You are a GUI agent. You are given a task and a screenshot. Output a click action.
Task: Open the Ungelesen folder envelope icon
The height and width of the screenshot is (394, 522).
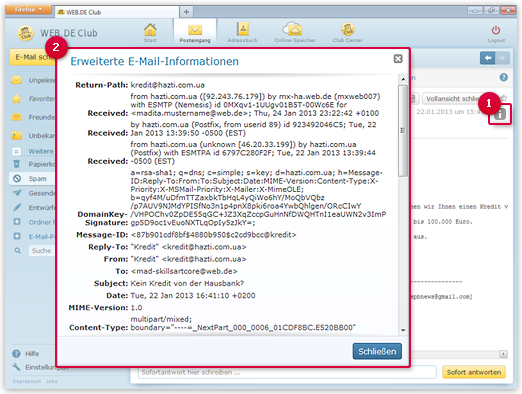pyautogui.click(x=17, y=80)
